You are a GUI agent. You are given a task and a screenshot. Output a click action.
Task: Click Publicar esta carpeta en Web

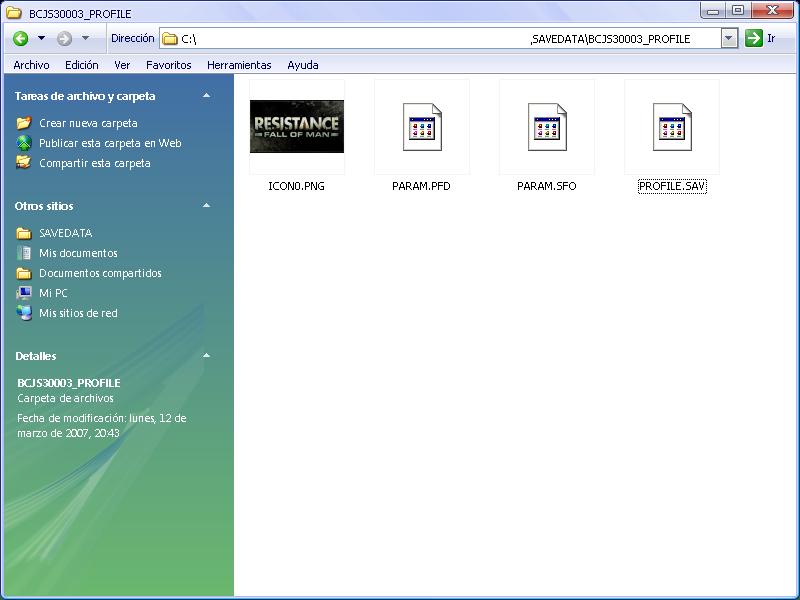(110, 143)
